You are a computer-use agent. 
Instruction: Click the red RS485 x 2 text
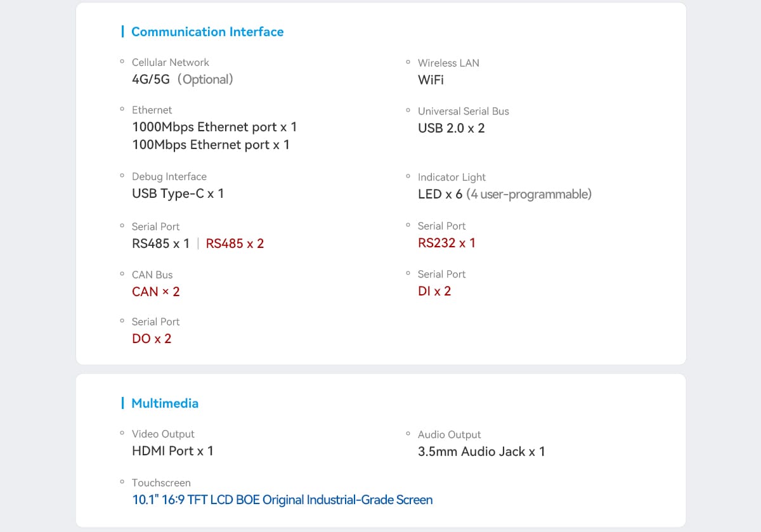[235, 243]
